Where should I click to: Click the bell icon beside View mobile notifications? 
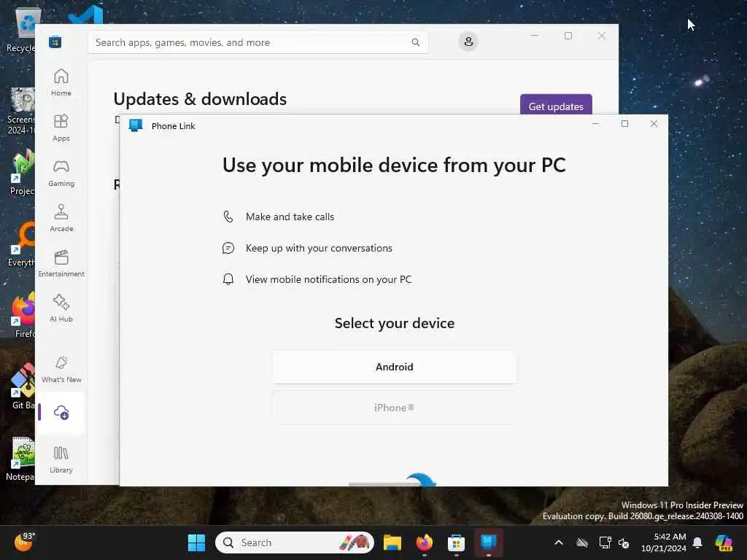pos(228,279)
